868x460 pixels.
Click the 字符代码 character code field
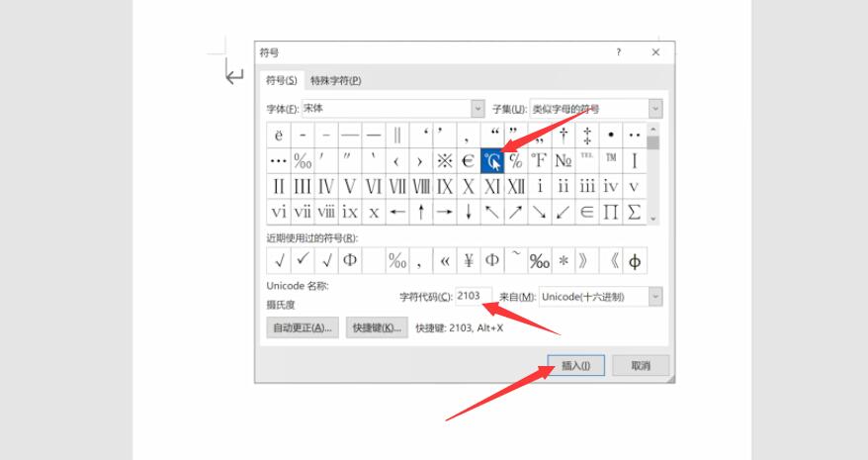coord(474,296)
